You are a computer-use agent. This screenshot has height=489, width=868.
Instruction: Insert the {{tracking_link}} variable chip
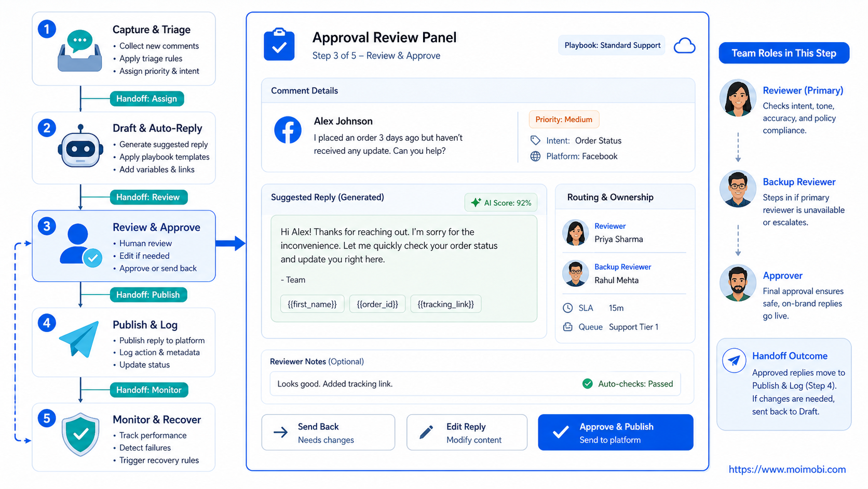tap(446, 305)
